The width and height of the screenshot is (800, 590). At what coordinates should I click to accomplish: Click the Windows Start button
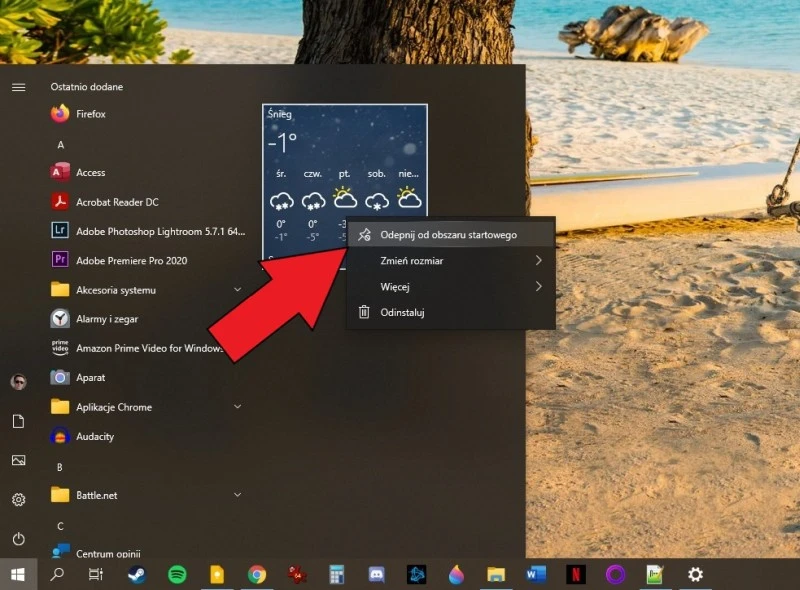(x=17, y=574)
